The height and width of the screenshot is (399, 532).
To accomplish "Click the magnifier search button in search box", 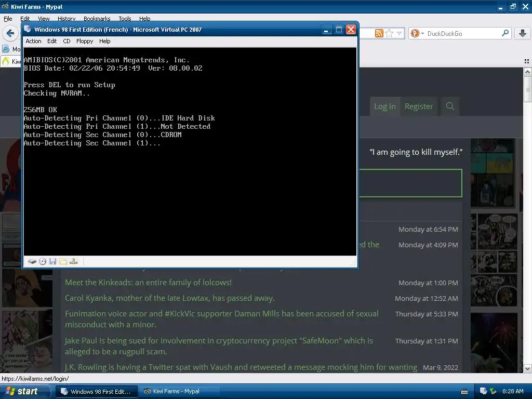I will tap(505, 33).
